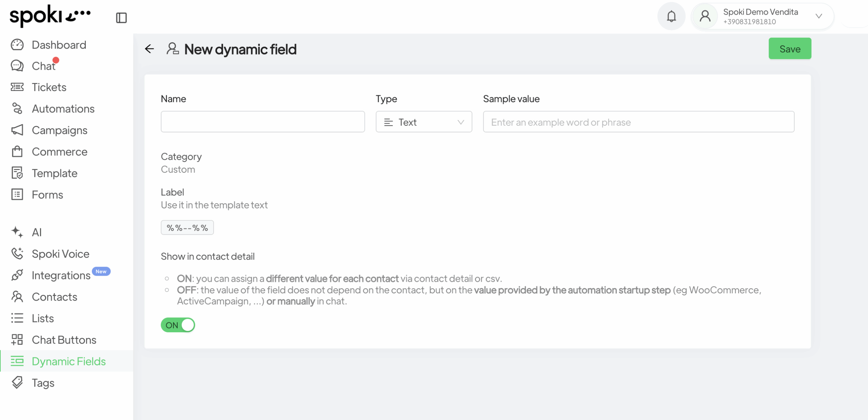Click the notification bell icon

tap(671, 16)
